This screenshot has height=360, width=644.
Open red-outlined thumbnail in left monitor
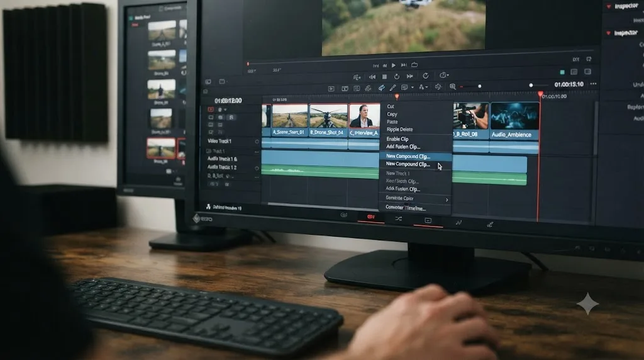click(161, 148)
